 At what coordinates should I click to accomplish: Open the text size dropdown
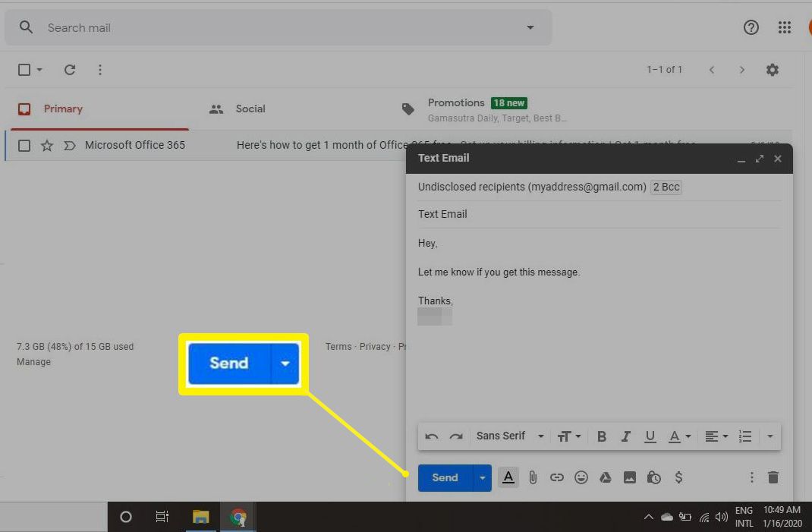(568, 436)
